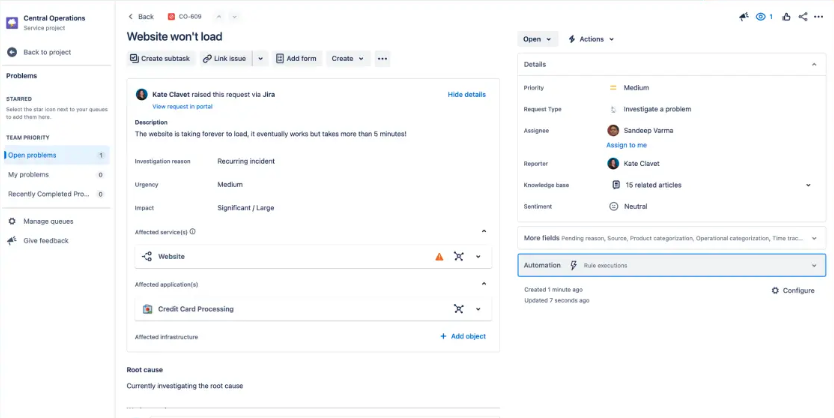Expand the More fields section
The width and height of the screenshot is (834, 418).
pyautogui.click(x=814, y=238)
